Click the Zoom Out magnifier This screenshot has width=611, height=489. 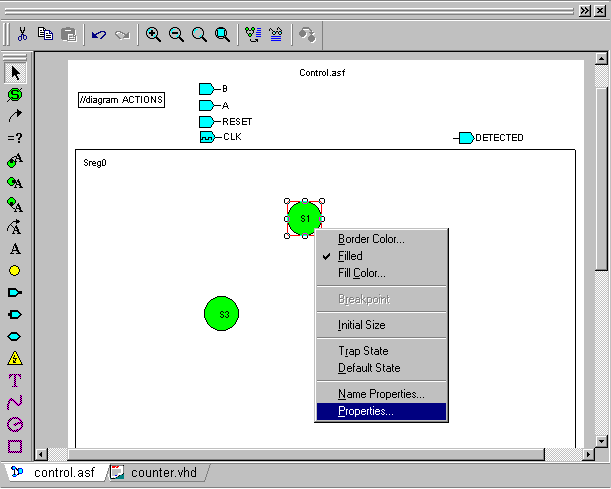pyautogui.click(x=176, y=34)
